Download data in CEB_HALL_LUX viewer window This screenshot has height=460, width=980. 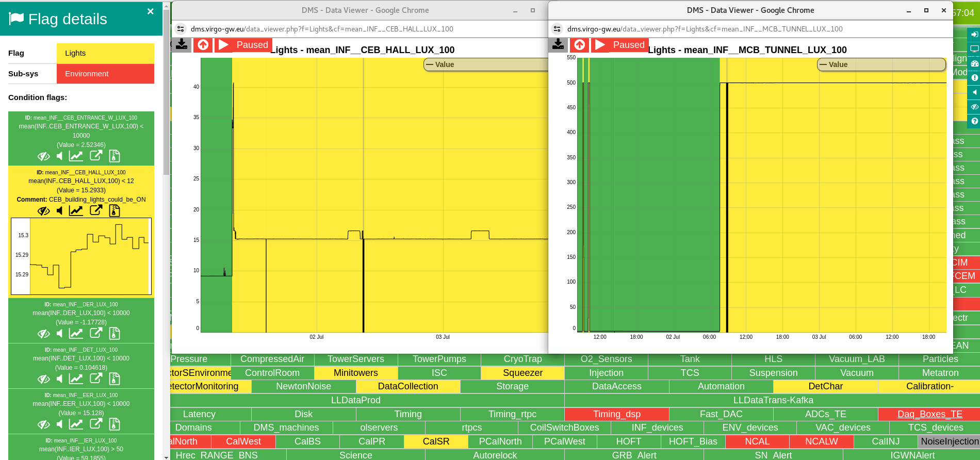coord(182,45)
